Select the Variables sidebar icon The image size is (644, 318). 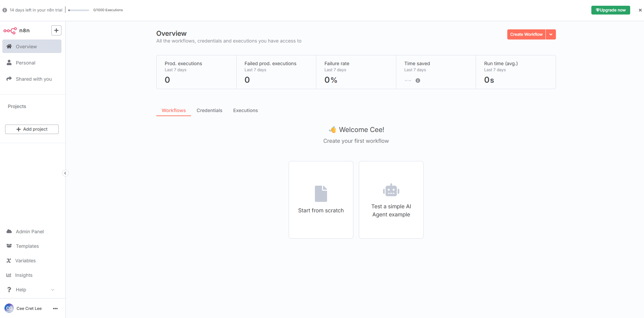point(9,261)
